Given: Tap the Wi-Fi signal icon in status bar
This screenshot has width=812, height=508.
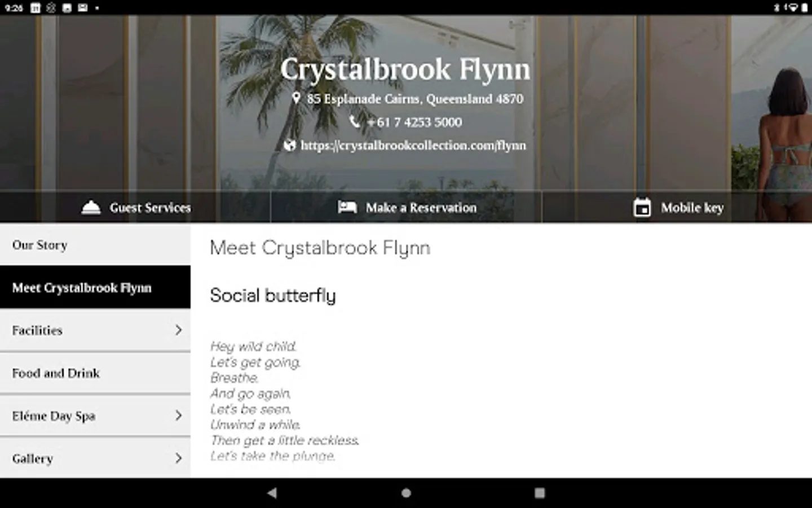Looking at the screenshot, I should [x=792, y=8].
